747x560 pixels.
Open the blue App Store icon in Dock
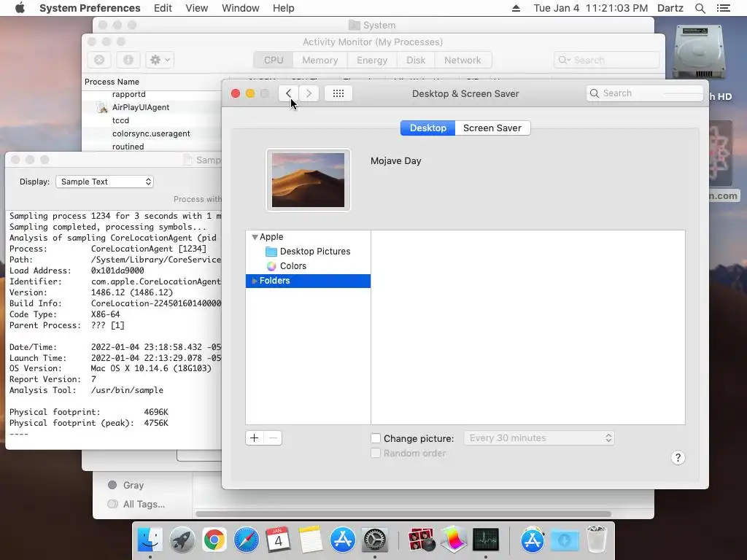(343, 540)
